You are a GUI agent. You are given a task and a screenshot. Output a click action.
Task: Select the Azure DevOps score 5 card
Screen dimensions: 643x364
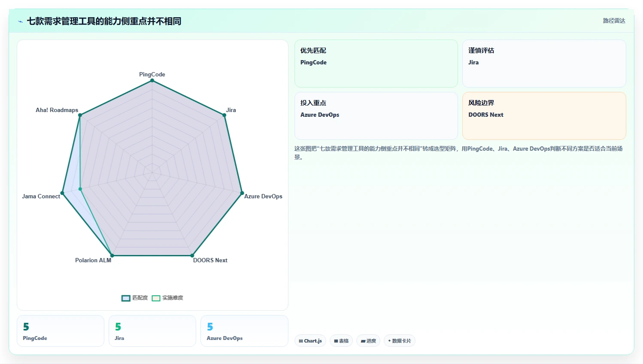244,331
